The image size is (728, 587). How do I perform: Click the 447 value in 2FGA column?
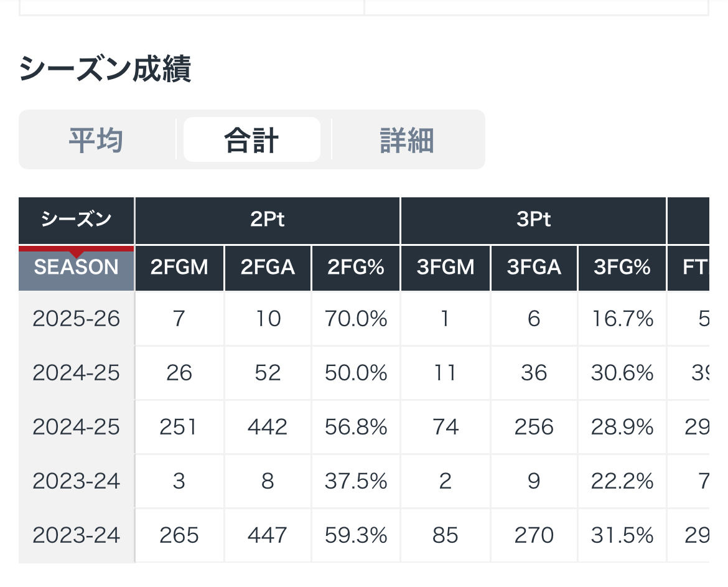(x=268, y=535)
